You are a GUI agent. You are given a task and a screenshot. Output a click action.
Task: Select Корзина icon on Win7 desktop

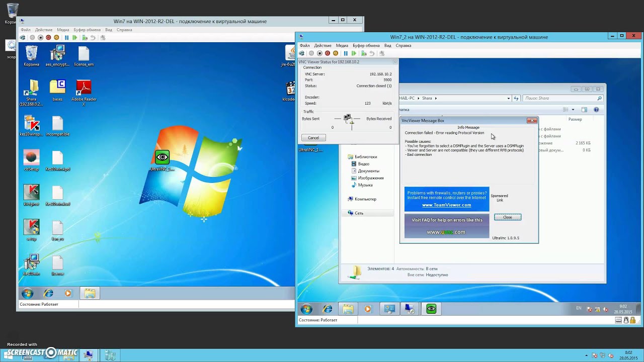pos(31,56)
